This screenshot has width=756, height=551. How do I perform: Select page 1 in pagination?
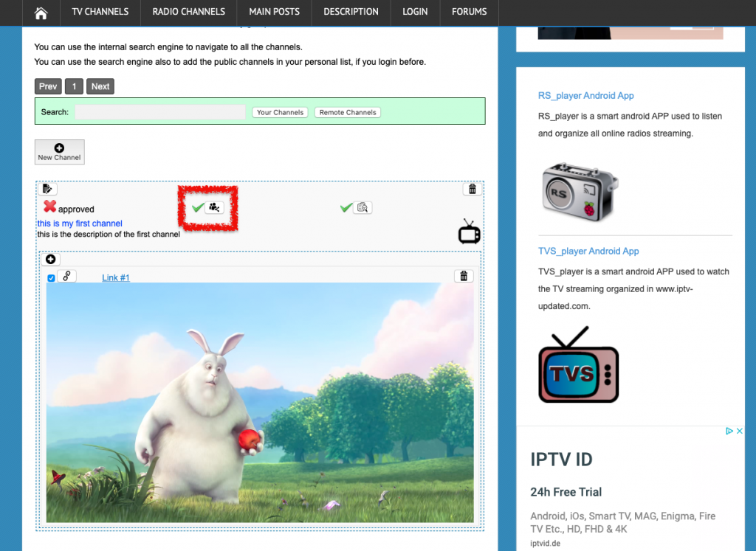click(x=75, y=86)
